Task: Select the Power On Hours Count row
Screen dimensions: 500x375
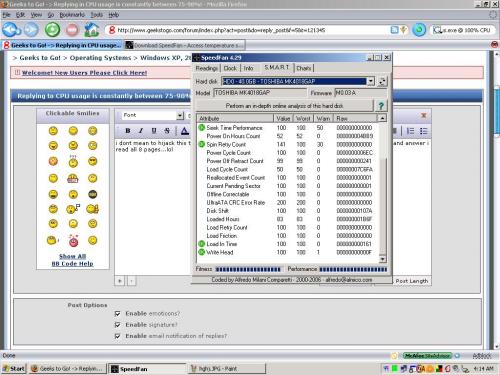Action: [288, 136]
